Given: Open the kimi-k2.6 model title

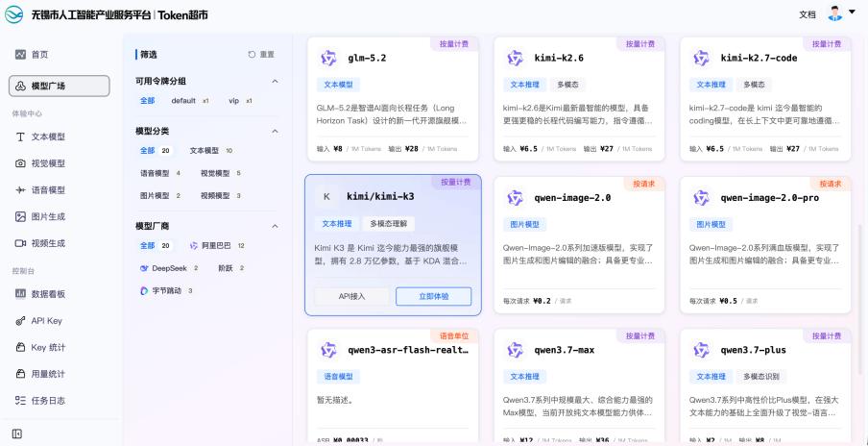Looking at the screenshot, I should [559, 58].
